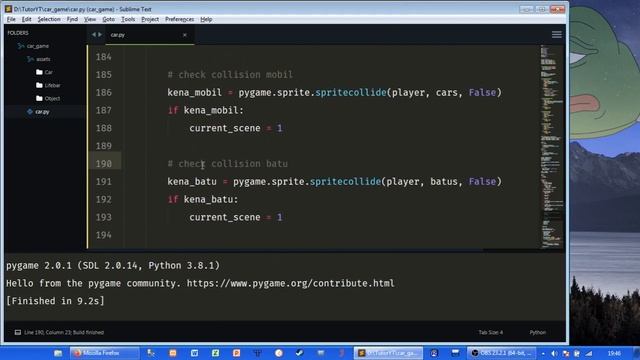Select the Car folder name in sidebar

point(49,72)
